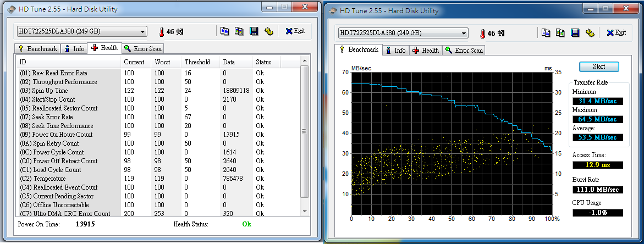Screen dimensions: 644x244
Task: Exit the right Benchmark window via Exit button
Action: (616, 33)
